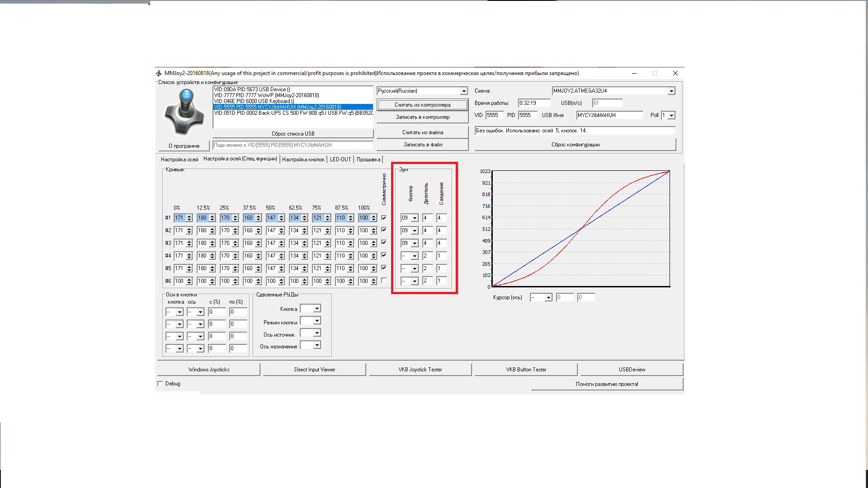Enable the Debug checkbox
The width and height of the screenshot is (868, 488).
tap(160, 384)
